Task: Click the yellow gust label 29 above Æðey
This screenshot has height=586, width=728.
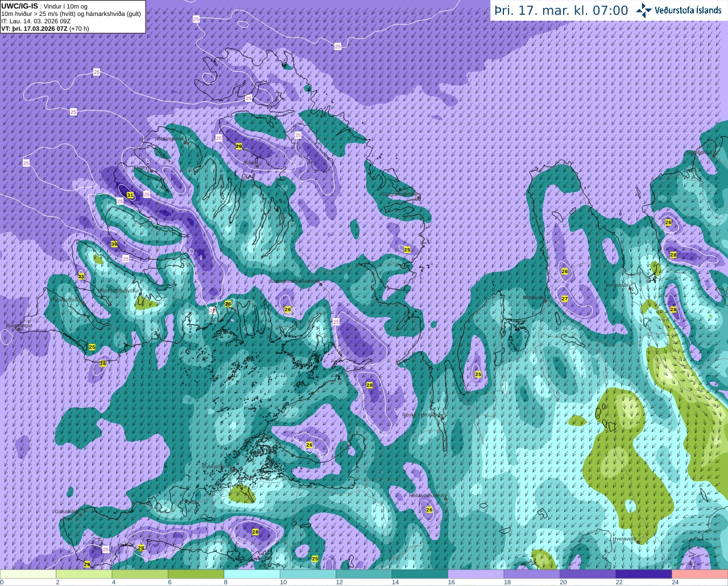Action: pos(238,146)
